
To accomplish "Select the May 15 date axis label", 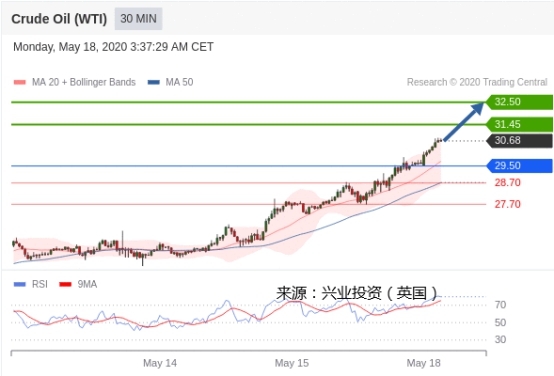I will click(292, 363).
